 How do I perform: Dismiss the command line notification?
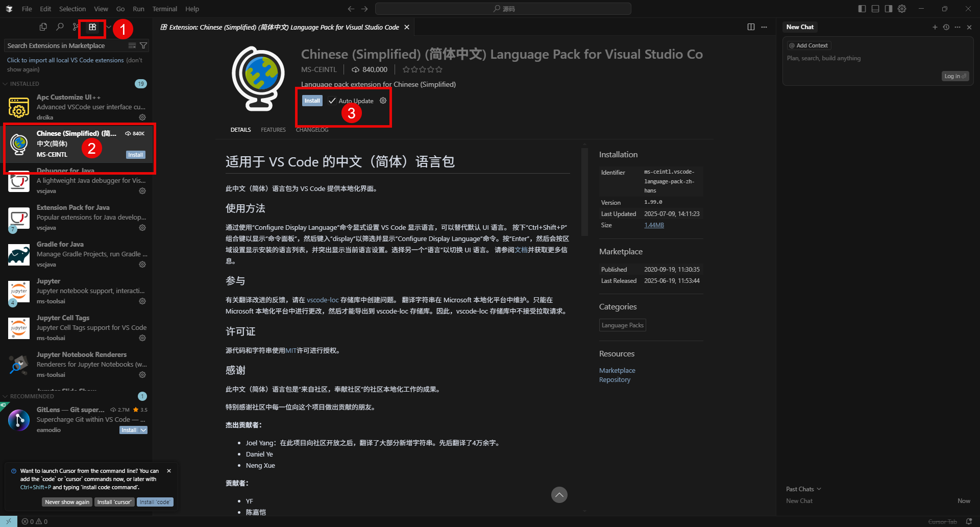pos(169,471)
